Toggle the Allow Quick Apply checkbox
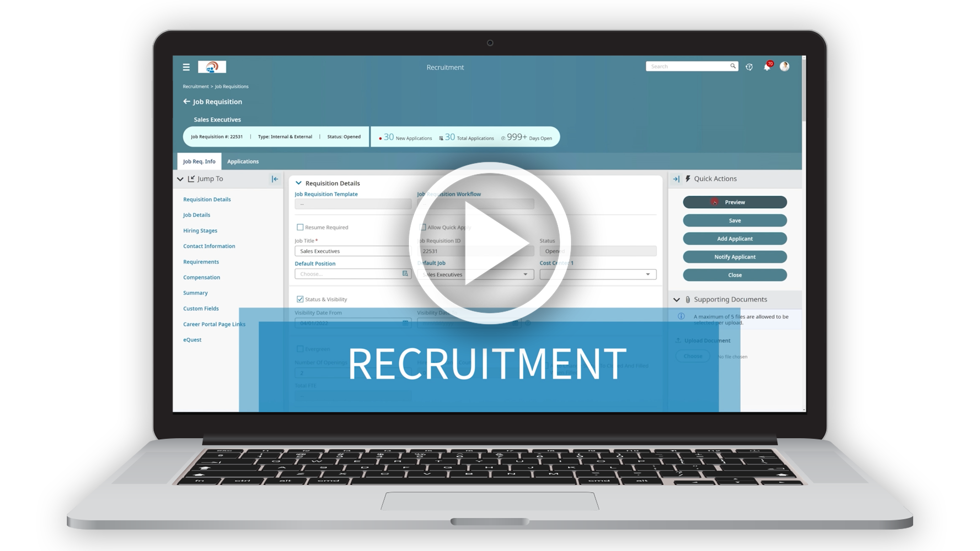This screenshot has height=551, width=980. 421,227
